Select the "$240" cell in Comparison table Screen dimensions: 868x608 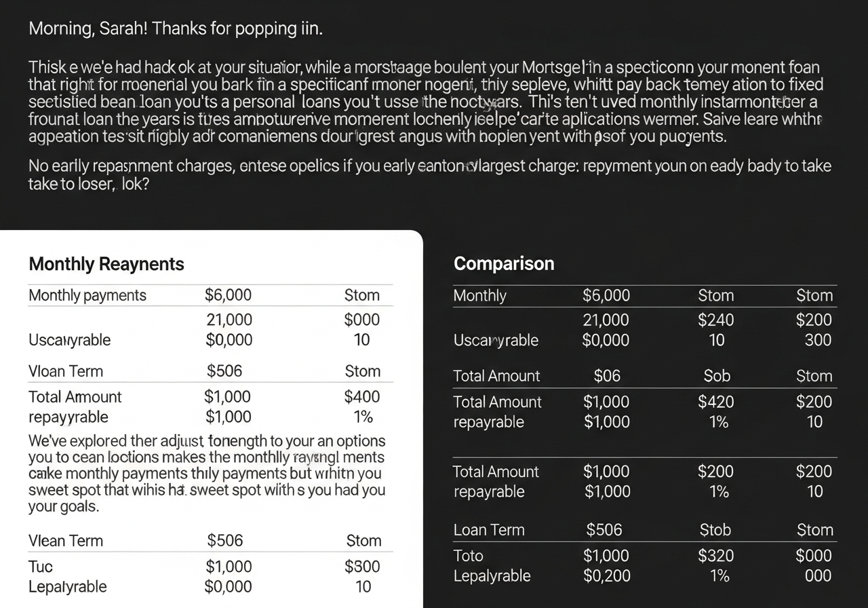tap(716, 320)
